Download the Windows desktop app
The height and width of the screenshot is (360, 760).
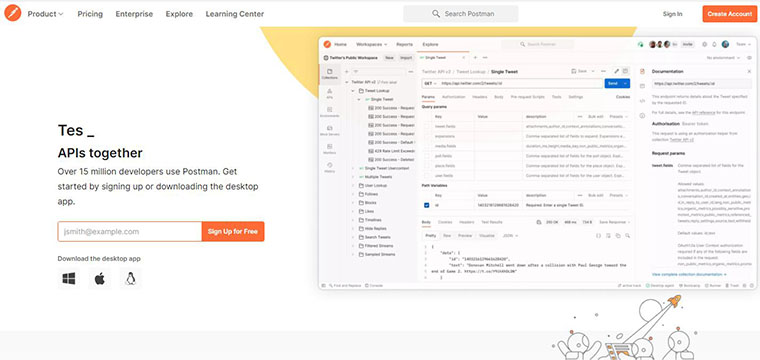pos(69,279)
